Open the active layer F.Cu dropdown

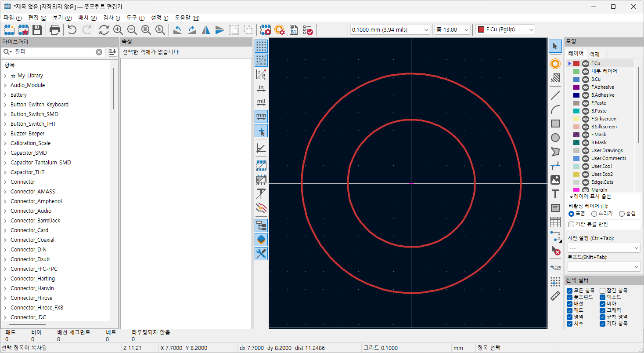point(505,30)
